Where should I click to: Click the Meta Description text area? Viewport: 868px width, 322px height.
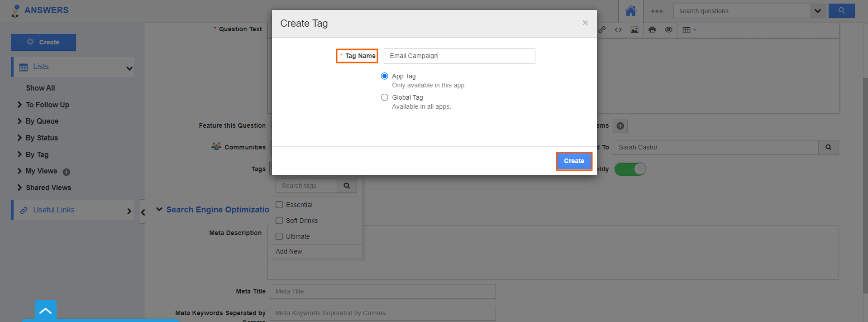553,253
